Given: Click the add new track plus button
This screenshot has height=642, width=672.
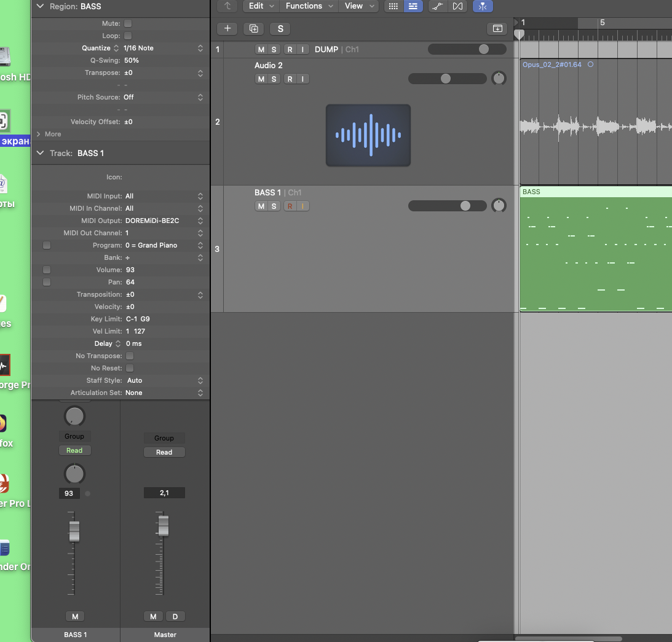Looking at the screenshot, I should [x=227, y=29].
